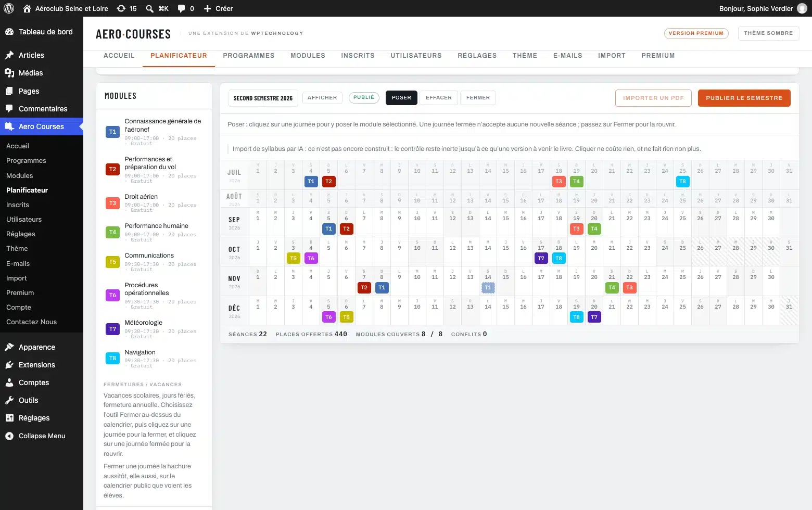Select the T6 module badge in Modules list

(112, 295)
